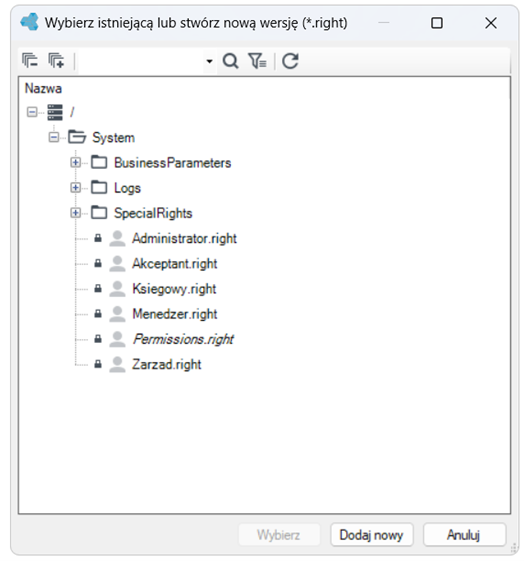Click the lock icon beside Menedzer.right
Image resolution: width=524 pixels, height=561 pixels.
click(x=98, y=314)
